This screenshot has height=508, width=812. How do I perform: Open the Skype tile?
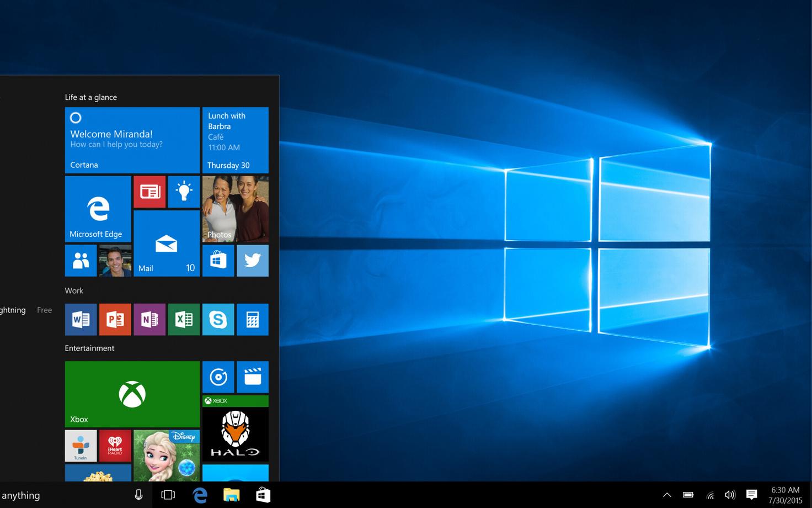click(x=218, y=319)
